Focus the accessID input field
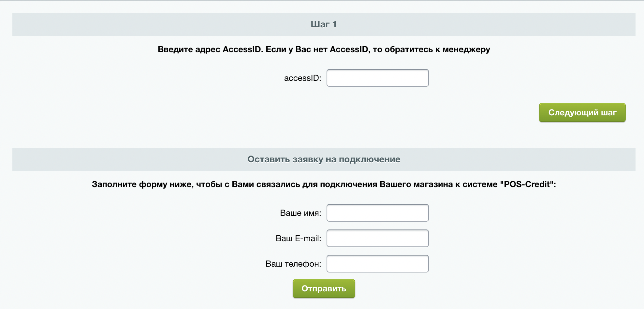 tap(377, 78)
